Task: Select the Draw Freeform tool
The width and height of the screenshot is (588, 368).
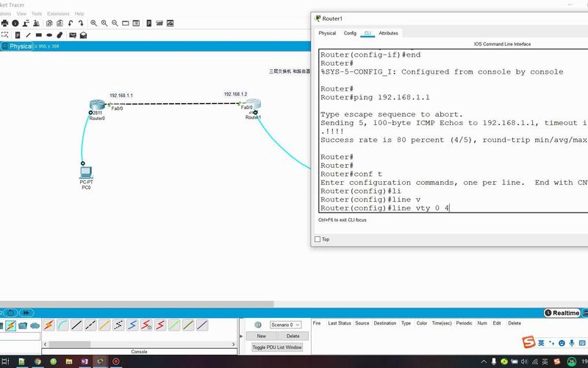Action: [60, 35]
